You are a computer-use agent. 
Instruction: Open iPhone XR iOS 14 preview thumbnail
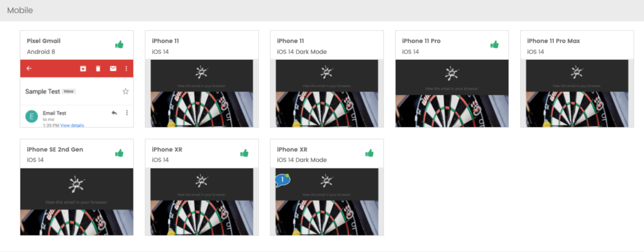pos(202,202)
